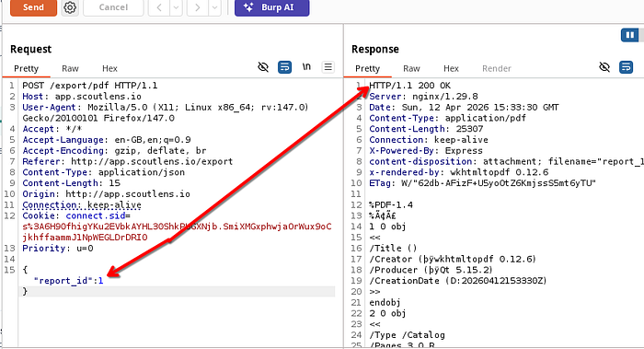Go to previous request with back arrow
Image resolution: width=644 pixels, height=349 pixels.
(x=159, y=7)
